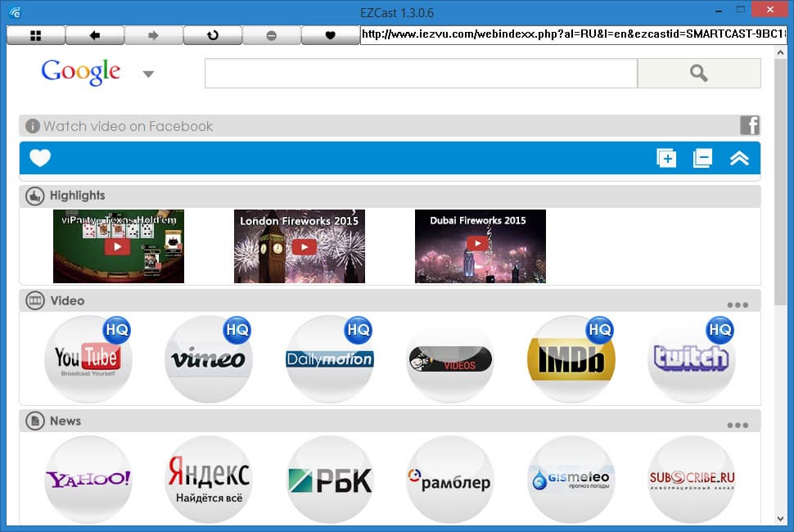794x532 pixels.
Task: Go back with the left arrow button
Action: (x=95, y=35)
